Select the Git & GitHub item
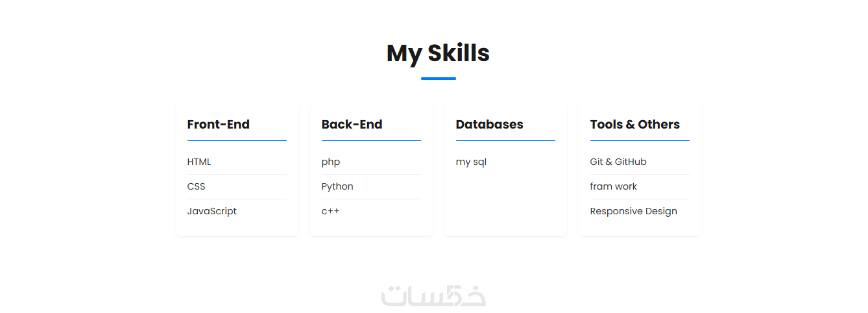Image resolution: width=868 pixels, height=313 pixels. tap(618, 162)
